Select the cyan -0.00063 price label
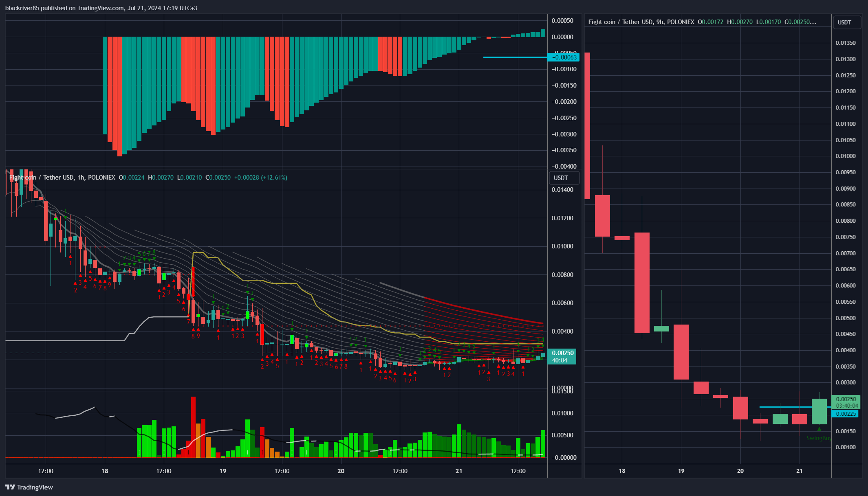Image resolution: width=868 pixels, height=496 pixels. pyautogui.click(x=564, y=57)
